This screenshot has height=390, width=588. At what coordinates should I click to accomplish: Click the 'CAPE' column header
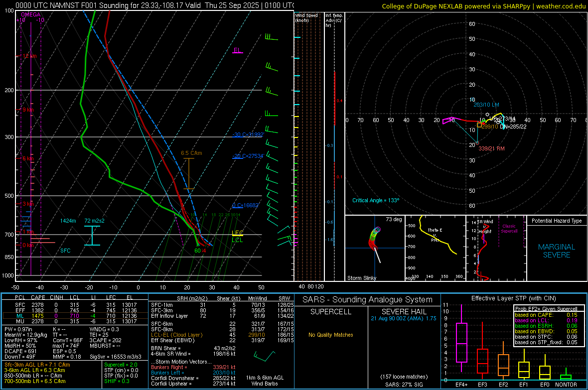[x=38, y=297]
